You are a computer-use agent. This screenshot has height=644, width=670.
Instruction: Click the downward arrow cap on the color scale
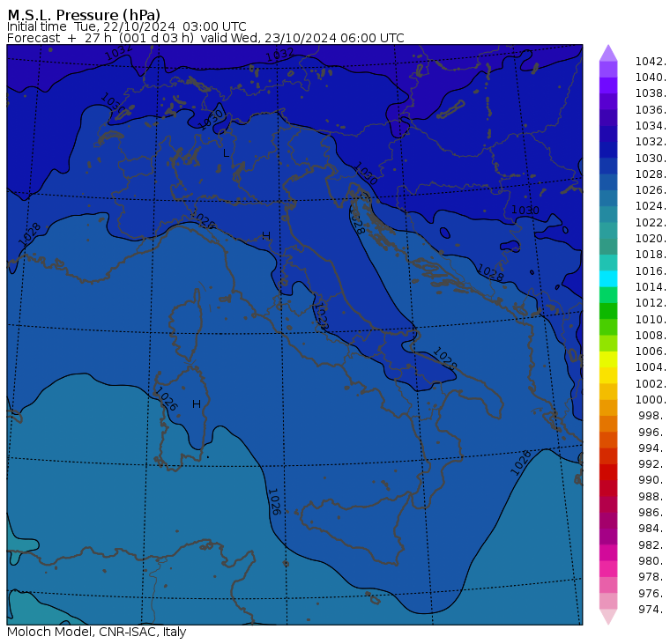click(608, 617)
